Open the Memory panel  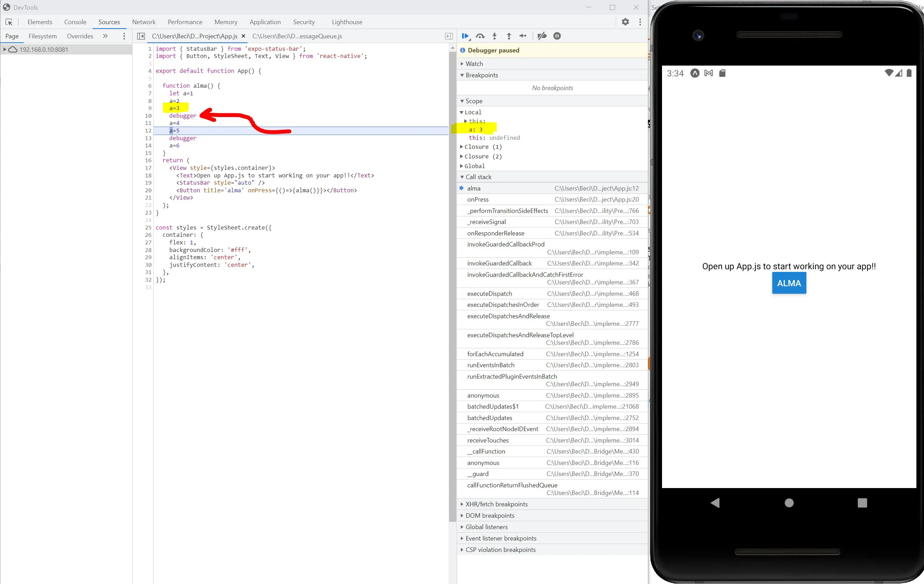coord(226,22)
